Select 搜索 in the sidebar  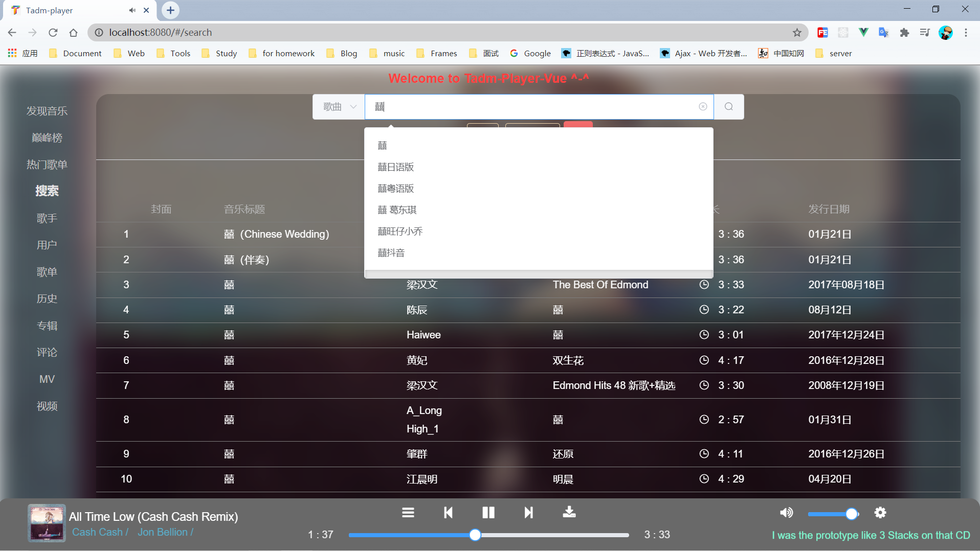click(x=47, y=191)
